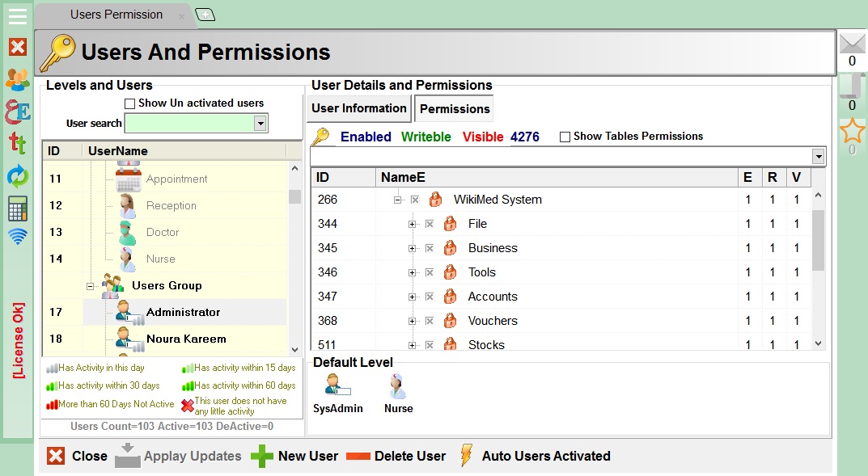Click the Wi-Fi signal icon in sidebar
This screenshot has width=868, height=476.
coord(17,237)
